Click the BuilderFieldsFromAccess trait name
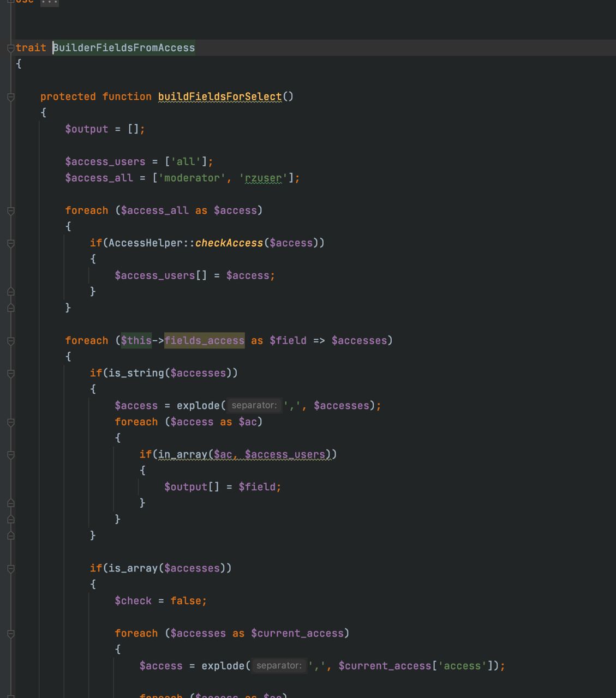 [x=124, y=47]
